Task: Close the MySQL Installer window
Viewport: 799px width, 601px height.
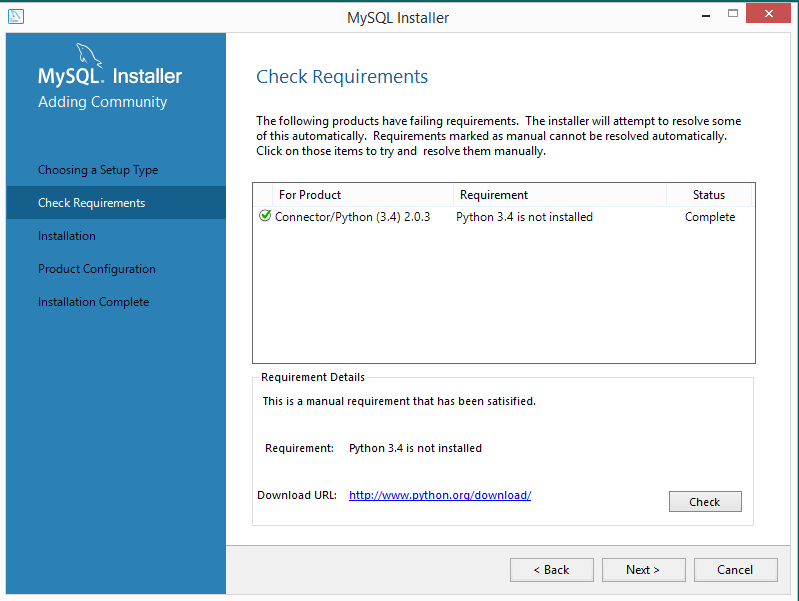Action: coord(768,13)
